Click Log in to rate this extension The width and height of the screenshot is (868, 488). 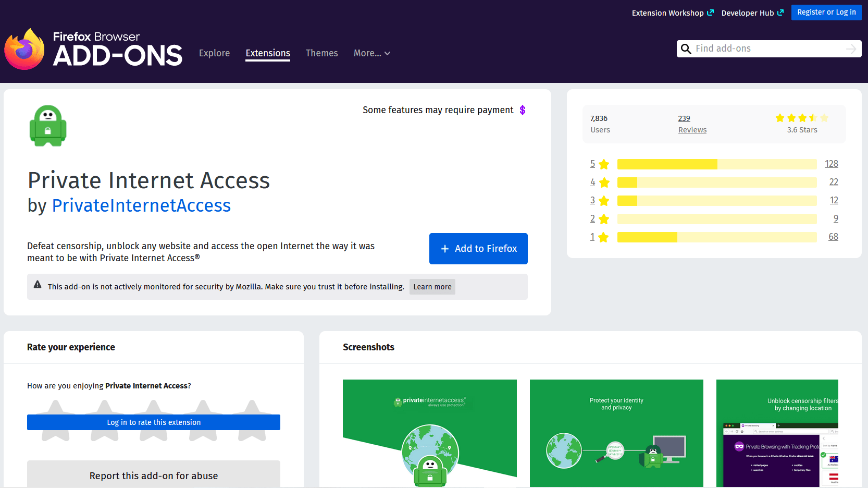tap(154, 422)
